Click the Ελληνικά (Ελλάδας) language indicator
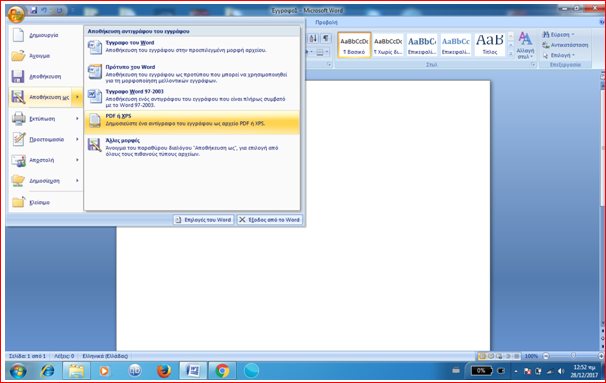This screenshot has width=606, height=383. point(105,356)
